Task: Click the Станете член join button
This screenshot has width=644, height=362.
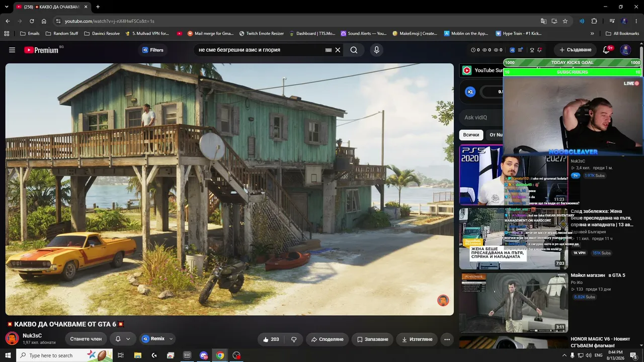Action: point(86,339)
